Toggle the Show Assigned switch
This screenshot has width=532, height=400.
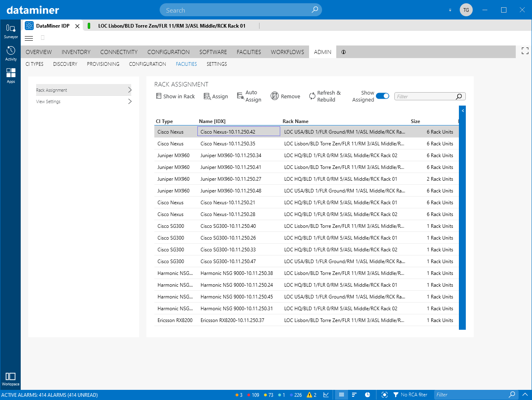tap(383, 96)
